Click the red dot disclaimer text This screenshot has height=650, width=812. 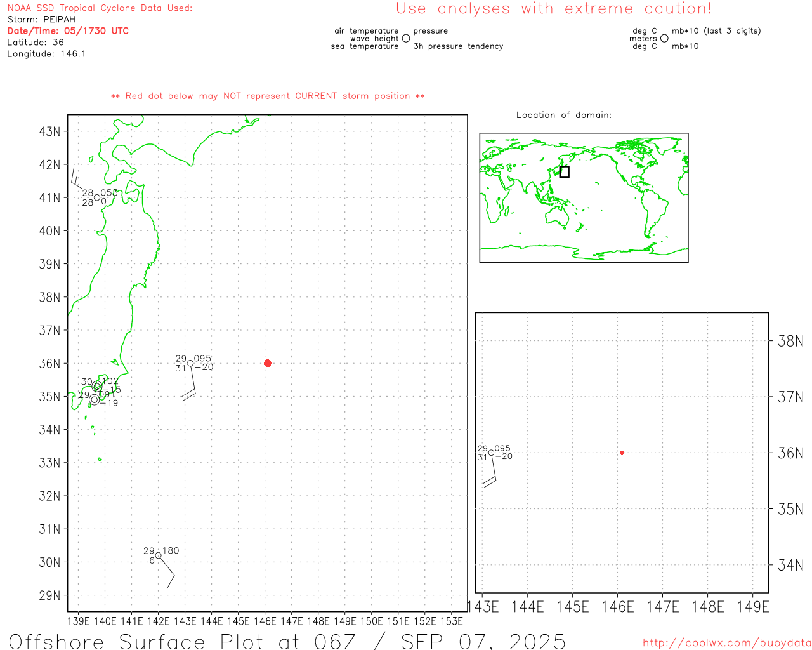pyautogui.click(x=268, y=96)
